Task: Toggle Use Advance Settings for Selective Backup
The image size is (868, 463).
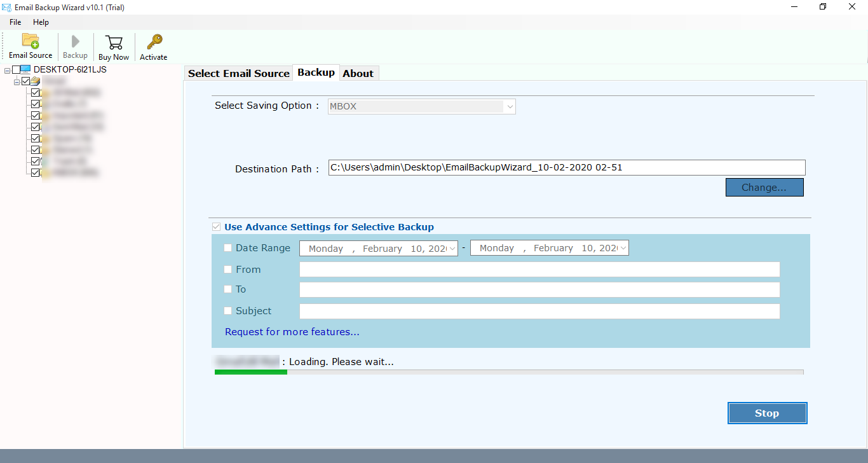Action: [217, 227]
